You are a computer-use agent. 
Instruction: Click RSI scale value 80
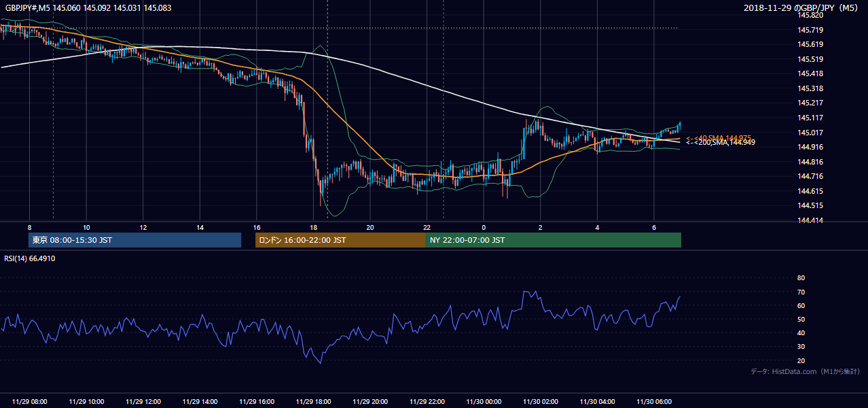click(801, 278)
